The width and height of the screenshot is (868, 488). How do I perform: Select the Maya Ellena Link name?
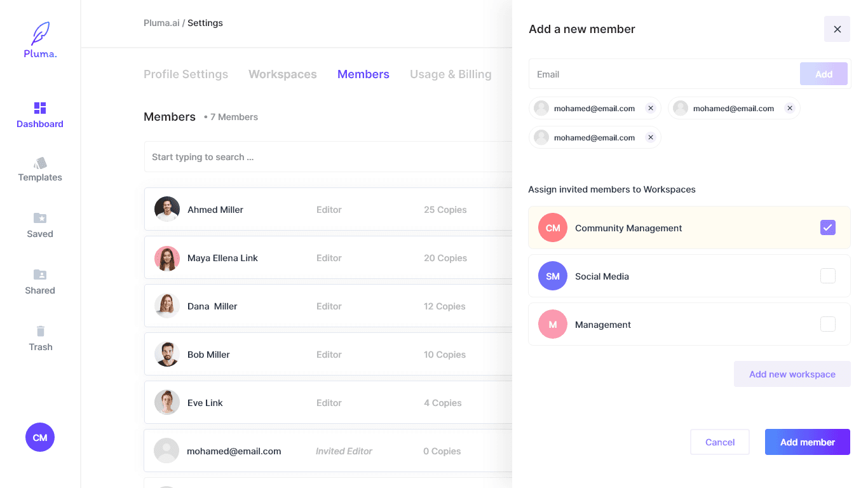point(222,258)
